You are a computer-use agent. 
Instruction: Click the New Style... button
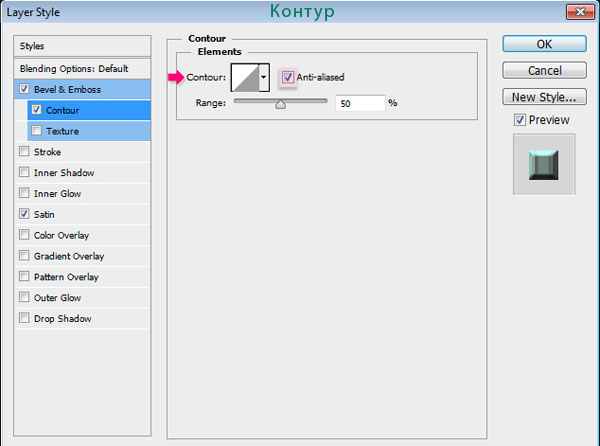[544, 97]
